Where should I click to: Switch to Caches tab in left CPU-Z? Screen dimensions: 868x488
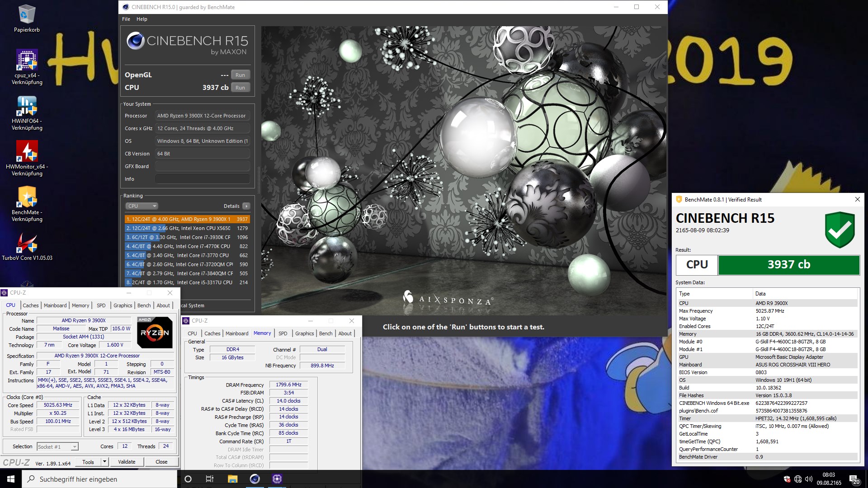click(31, 305)
